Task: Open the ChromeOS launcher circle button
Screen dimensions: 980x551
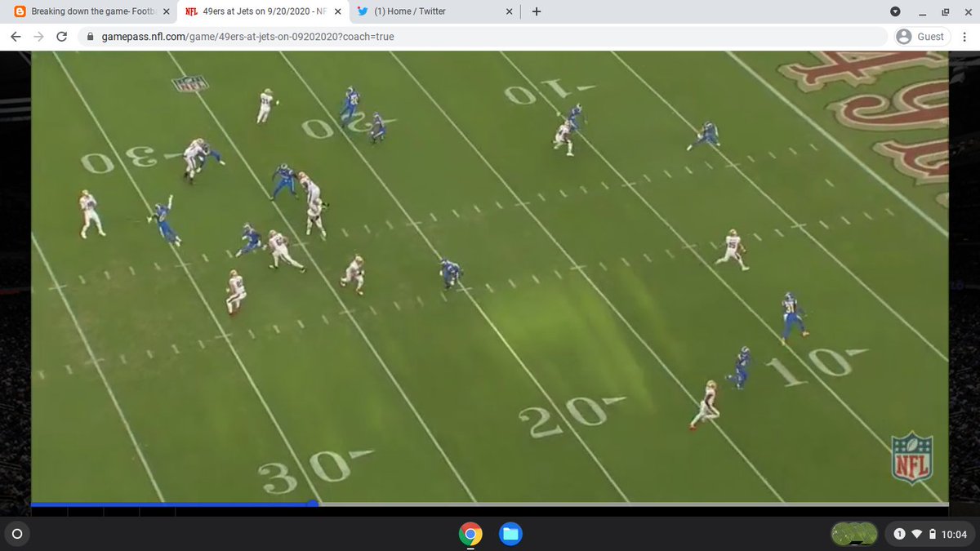Action: 17,535
